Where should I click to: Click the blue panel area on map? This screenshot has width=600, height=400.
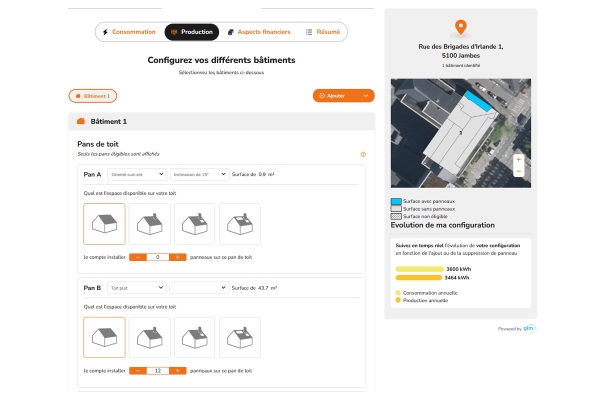478,101
